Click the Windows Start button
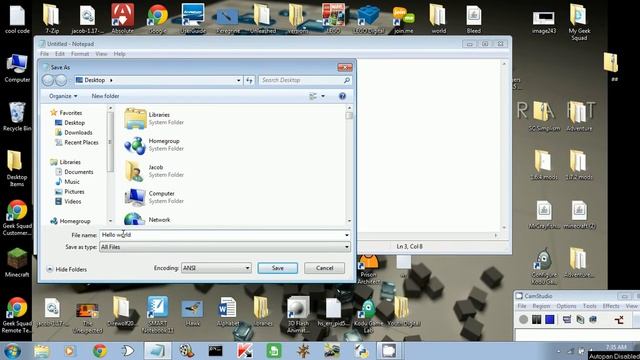 (x=12, y=351)
